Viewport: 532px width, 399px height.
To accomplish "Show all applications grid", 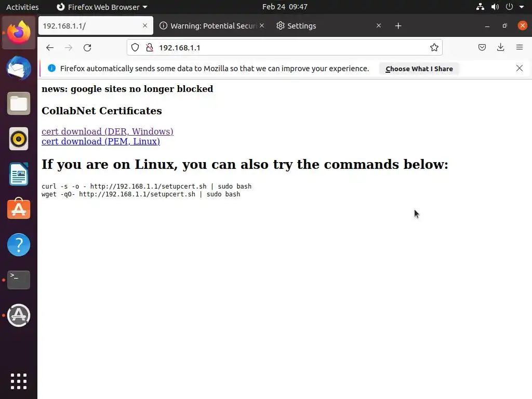I will point(19,381).
